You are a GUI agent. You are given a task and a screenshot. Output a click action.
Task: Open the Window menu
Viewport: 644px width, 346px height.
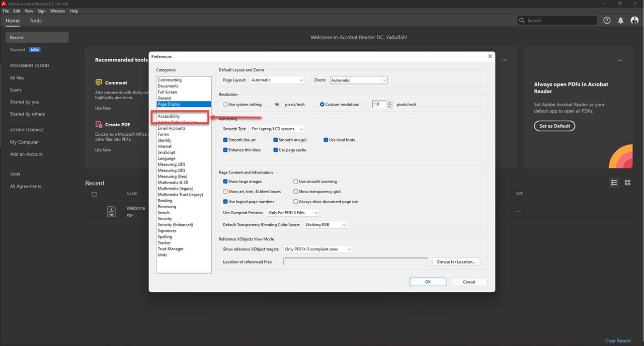[57, 11]
